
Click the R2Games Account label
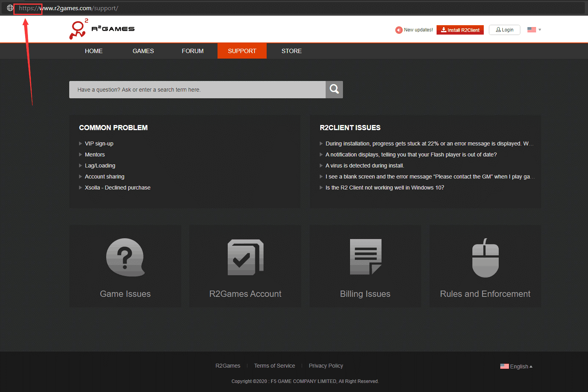[245, 294]
